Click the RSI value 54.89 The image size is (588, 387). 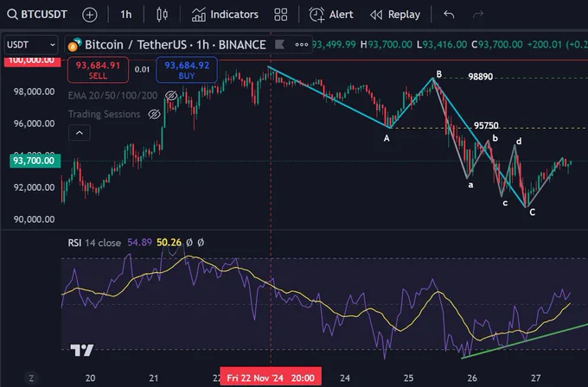coord(139,243)
